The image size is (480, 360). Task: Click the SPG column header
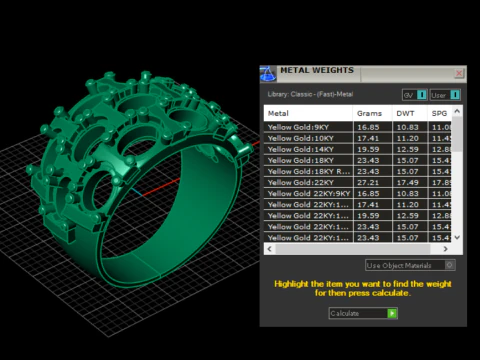[440, 113]
